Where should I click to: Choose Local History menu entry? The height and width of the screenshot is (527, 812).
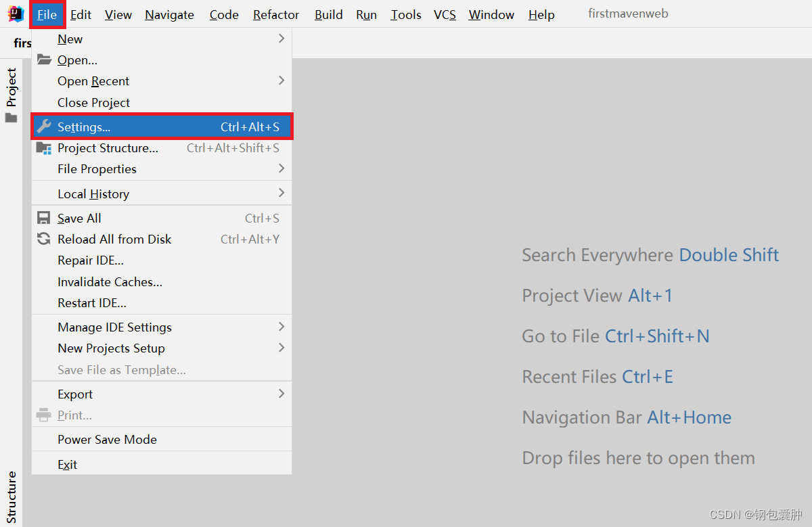162,193
